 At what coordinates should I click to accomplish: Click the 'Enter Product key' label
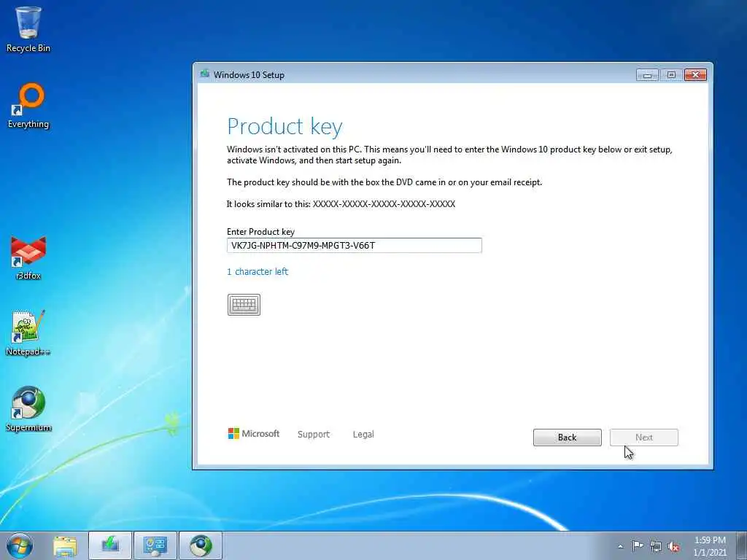coord(260,232)
